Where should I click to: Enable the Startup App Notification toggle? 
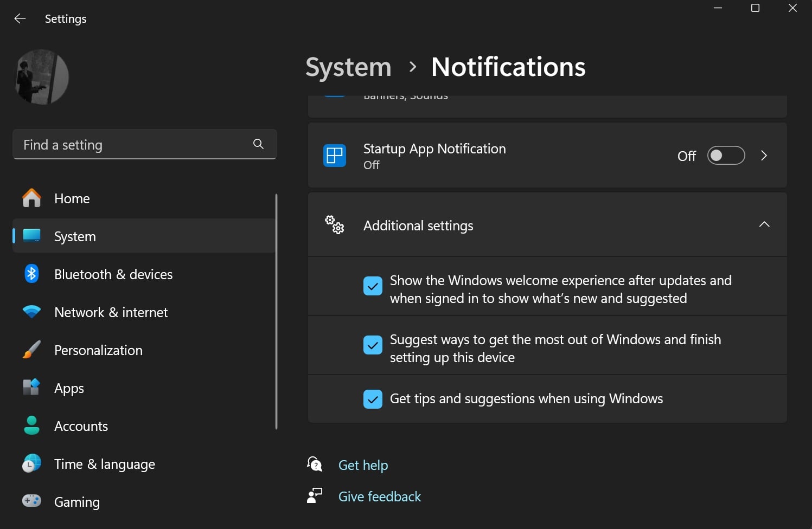(x=726, y=156)
